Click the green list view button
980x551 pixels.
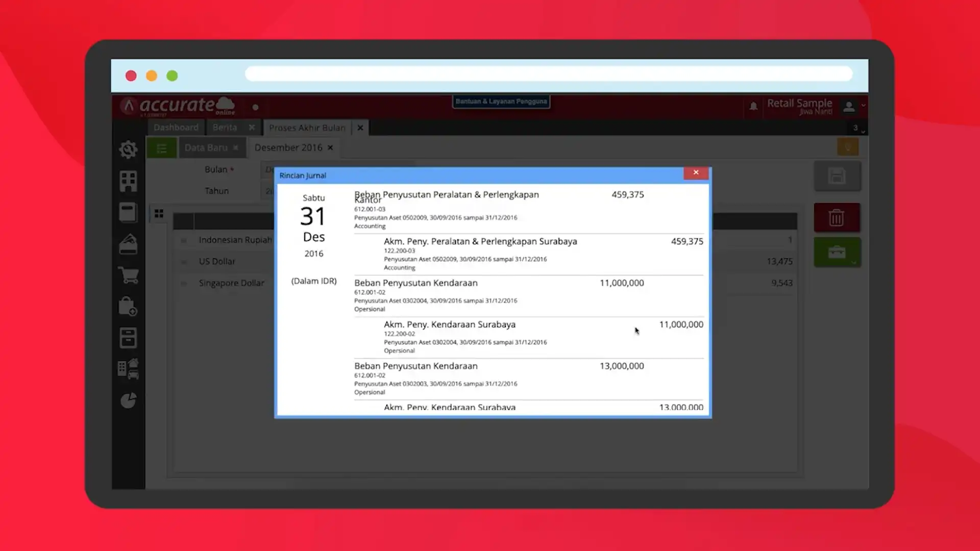click(162, 148)
